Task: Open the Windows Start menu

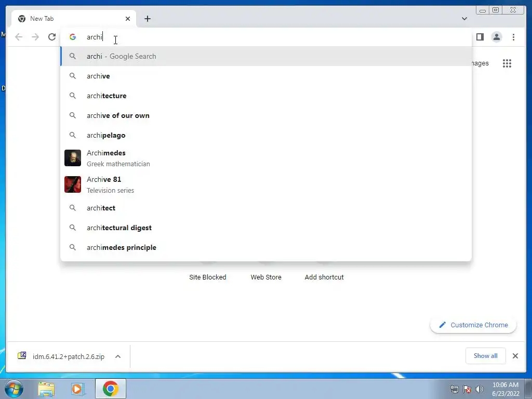Action: click(x=14, y=389)
